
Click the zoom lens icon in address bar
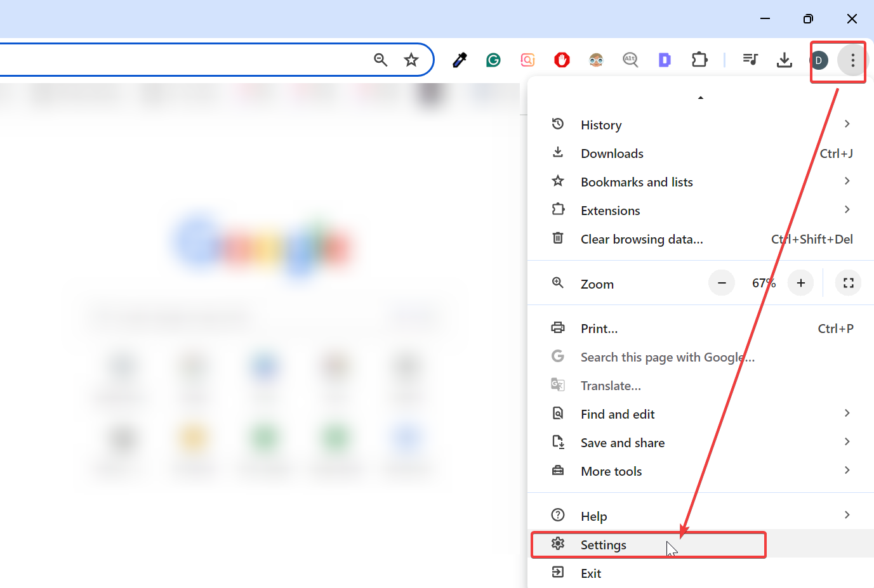[x=380, y=60]
